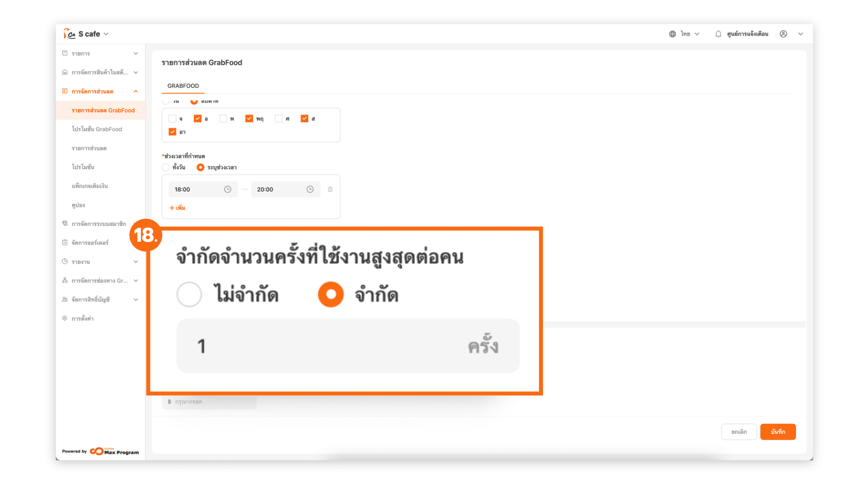Viewport: 868px width, 488px height.
Task: Uncheck the อา Sunday checkbox
Action: pos(172,132)
